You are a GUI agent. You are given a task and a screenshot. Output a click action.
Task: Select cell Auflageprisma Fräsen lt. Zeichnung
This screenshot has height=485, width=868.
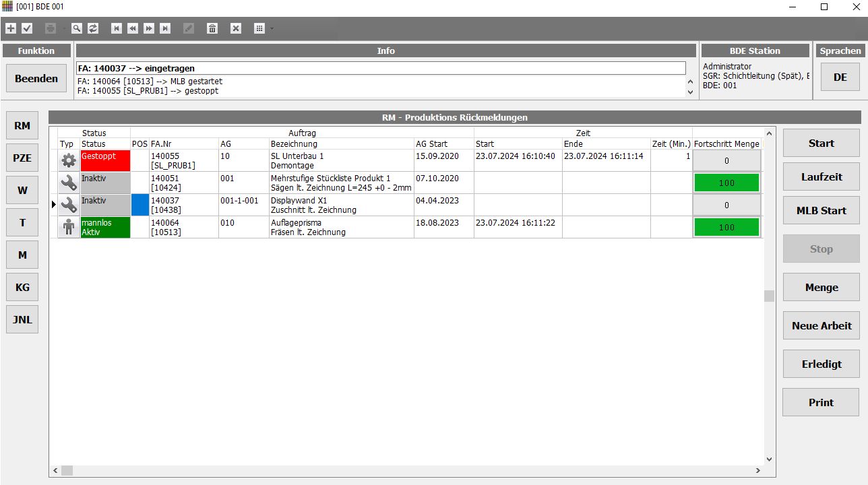tap(341, 227)
